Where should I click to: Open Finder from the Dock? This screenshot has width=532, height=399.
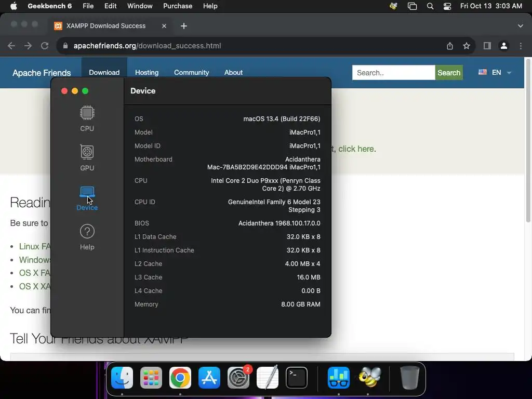122,378
